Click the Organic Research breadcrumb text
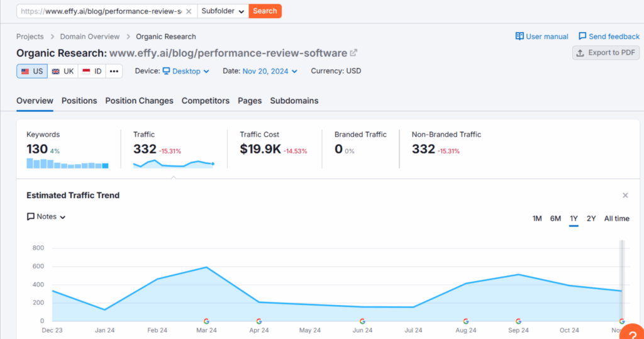This screenshot has width=644, height=339. pyautogui.click(x=166, y=36)
